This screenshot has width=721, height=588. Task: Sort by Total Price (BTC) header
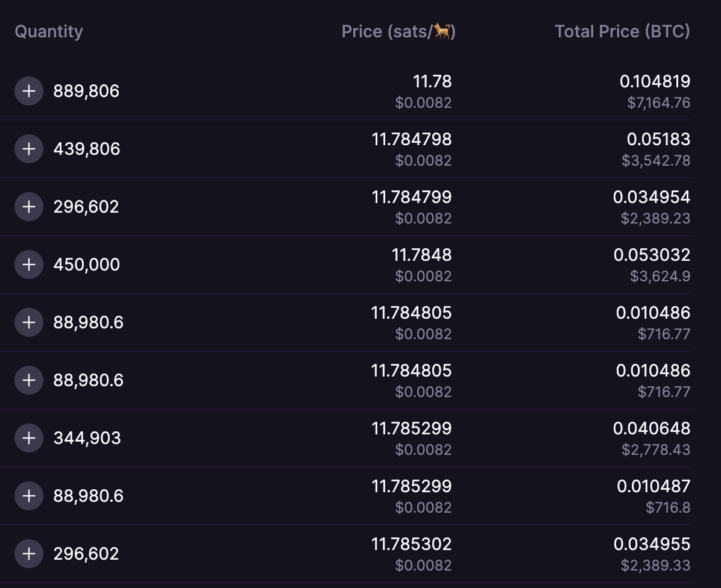click(622, 31)
